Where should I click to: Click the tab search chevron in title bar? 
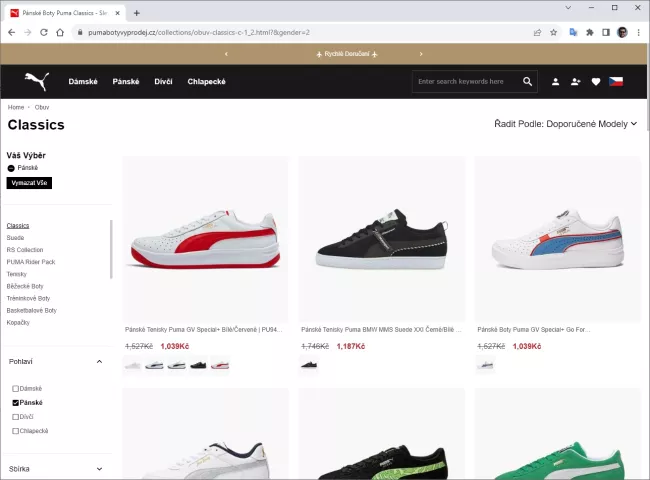point(568,7)
